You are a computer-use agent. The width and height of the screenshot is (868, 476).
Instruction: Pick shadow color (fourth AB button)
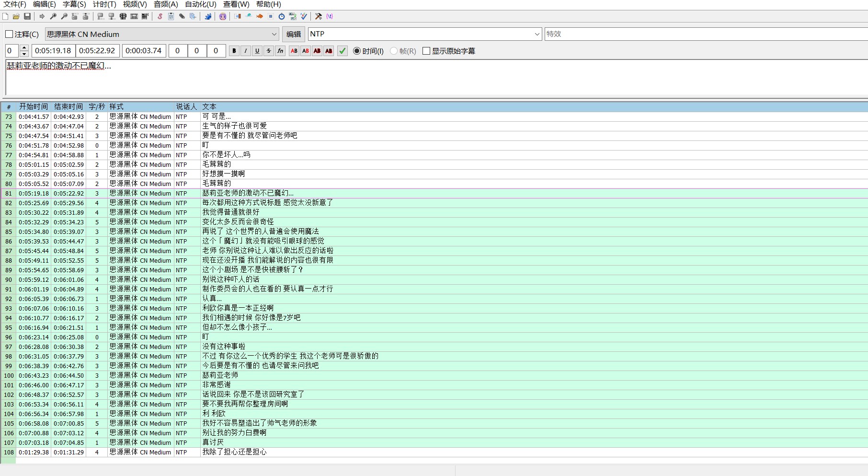(329, 51)
